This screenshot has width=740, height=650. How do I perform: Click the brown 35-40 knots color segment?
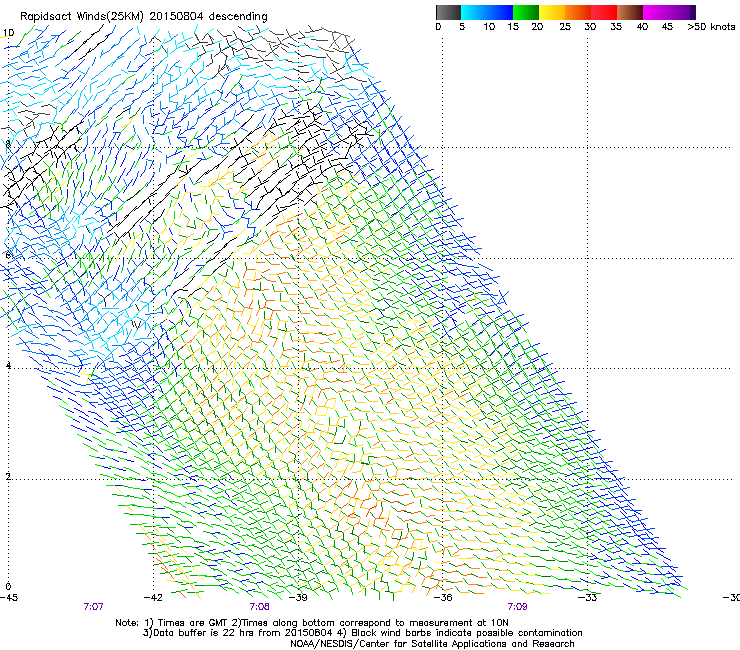(x=630, y=12)
